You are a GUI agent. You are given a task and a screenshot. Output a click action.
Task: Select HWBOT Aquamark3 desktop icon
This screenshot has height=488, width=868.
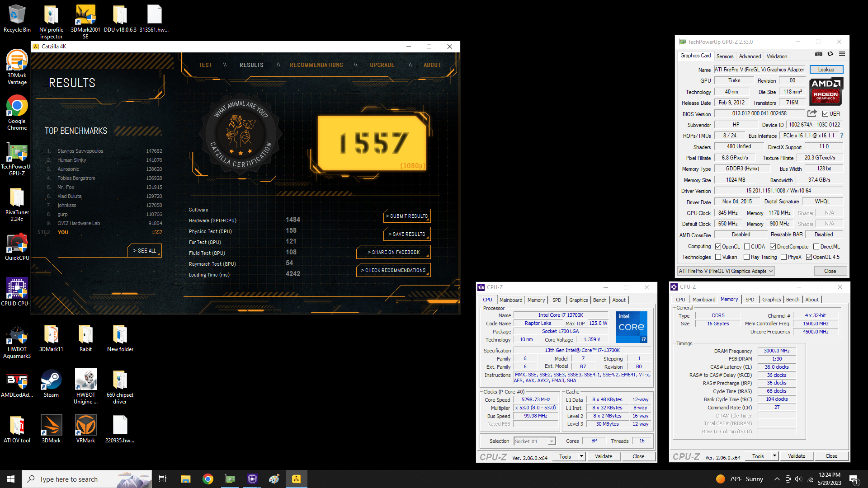[x=17, y=341]
